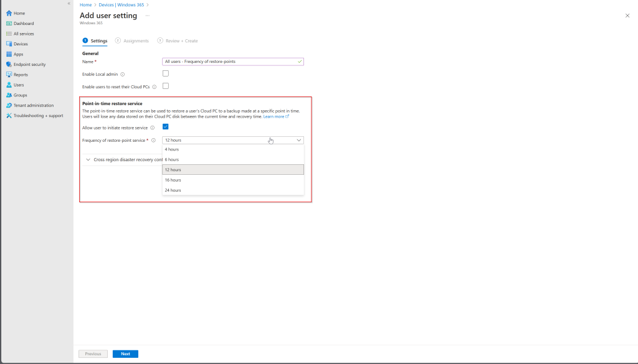The image size is (638, 364).
Task: Switch to the Settings step tab
Action: click(x=95, y=40)
